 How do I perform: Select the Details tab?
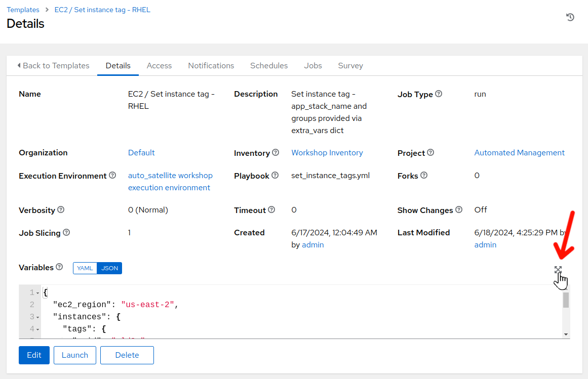117,66
